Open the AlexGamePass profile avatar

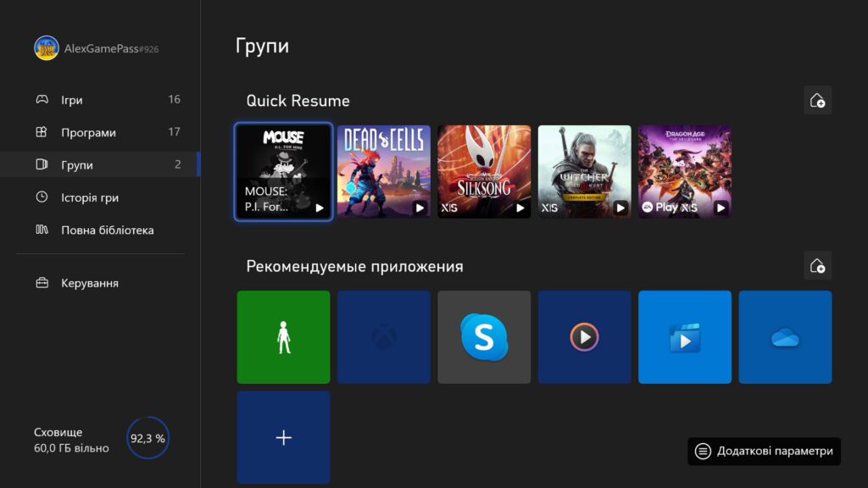click(x=47, y=48)
